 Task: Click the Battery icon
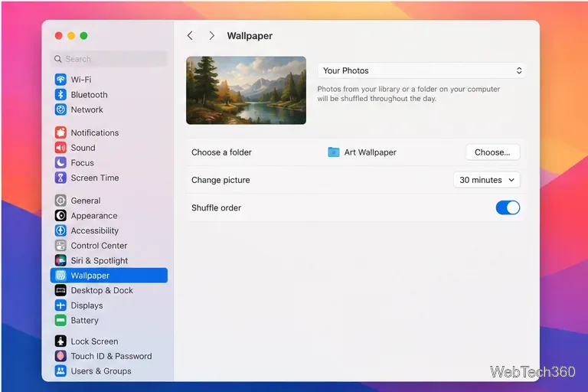point(60,320)
